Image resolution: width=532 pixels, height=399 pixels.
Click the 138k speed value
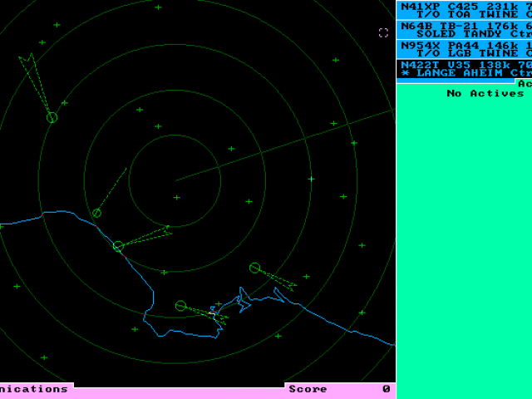coord(495,65)
